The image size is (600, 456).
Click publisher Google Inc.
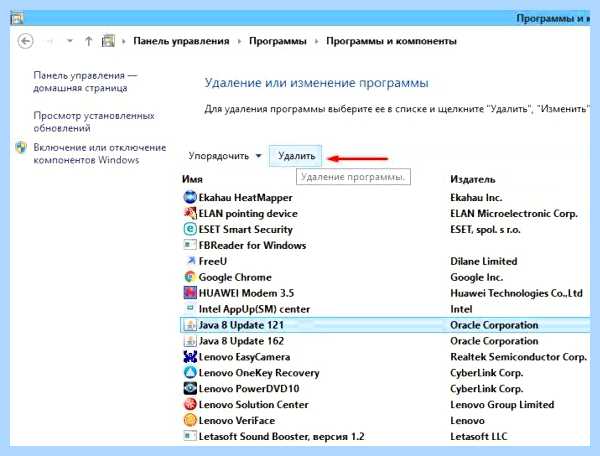click(476, 277)
